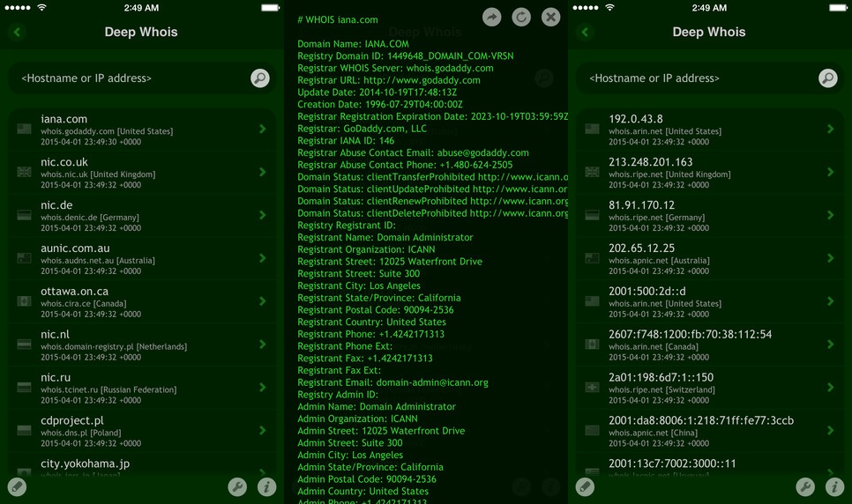Click the flag icon beside iana.com
The width and height of the screenshot is (852, 504).
point(24,129)
